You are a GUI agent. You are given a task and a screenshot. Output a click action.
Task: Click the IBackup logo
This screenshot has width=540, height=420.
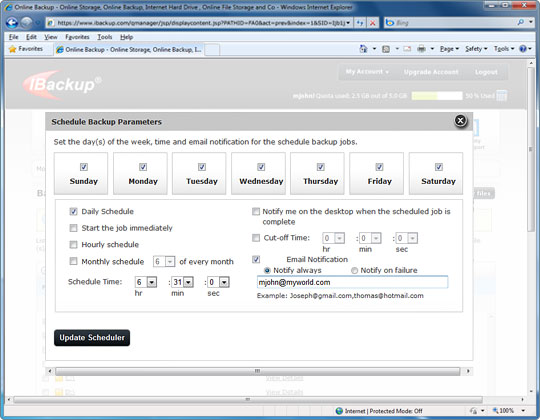[x=61, y=84]
